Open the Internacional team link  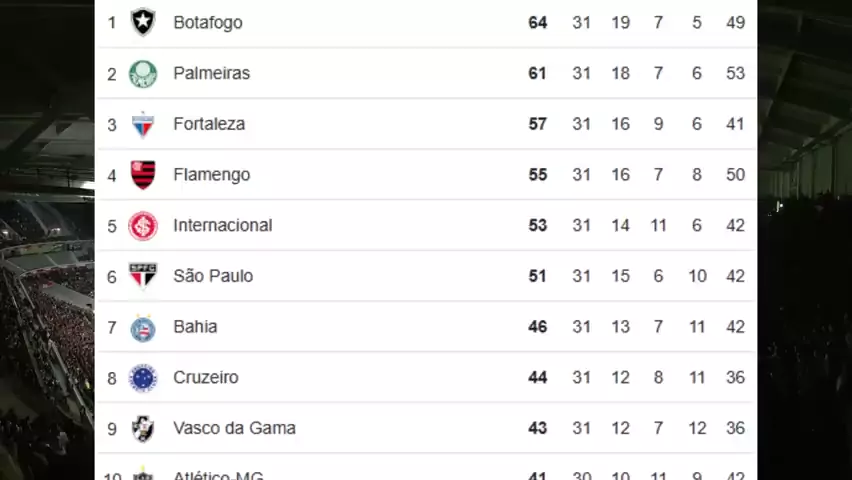click(222, 226)
